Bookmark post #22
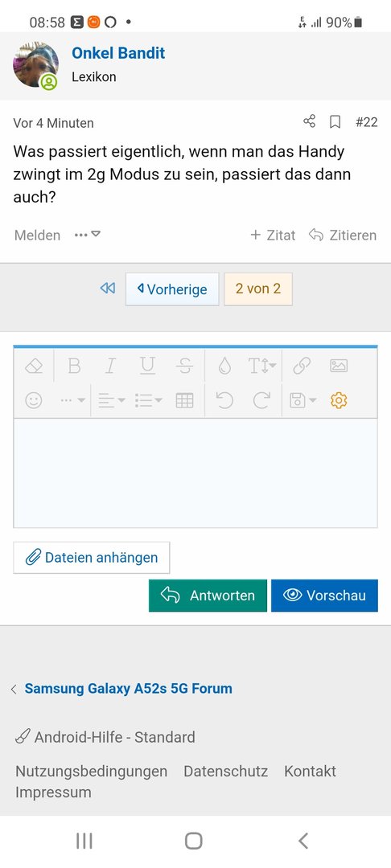Image resolution: width=391 pixels, height=868 pixels. 335,122
